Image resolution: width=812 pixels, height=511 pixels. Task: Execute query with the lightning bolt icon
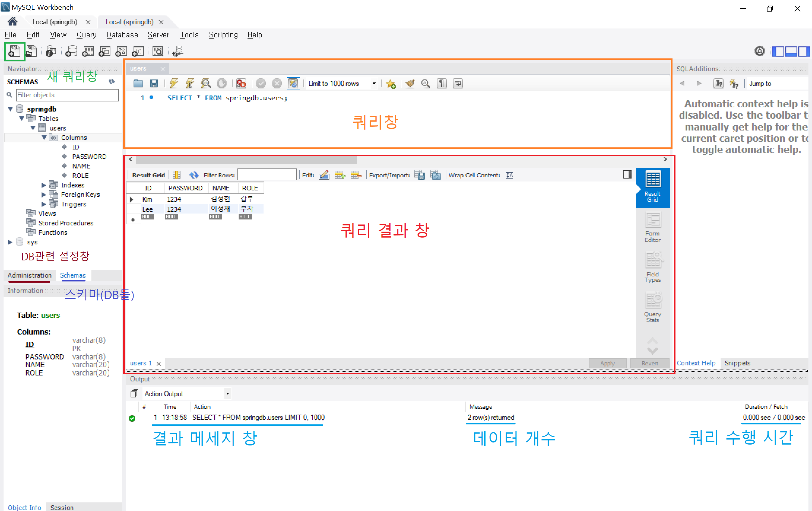pos(174,83)
